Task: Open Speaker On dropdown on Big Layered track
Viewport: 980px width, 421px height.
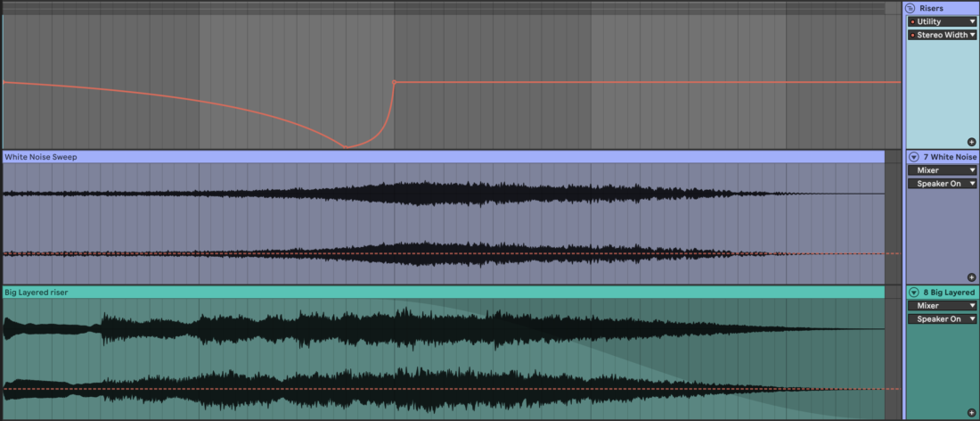Action: (942, 319)
